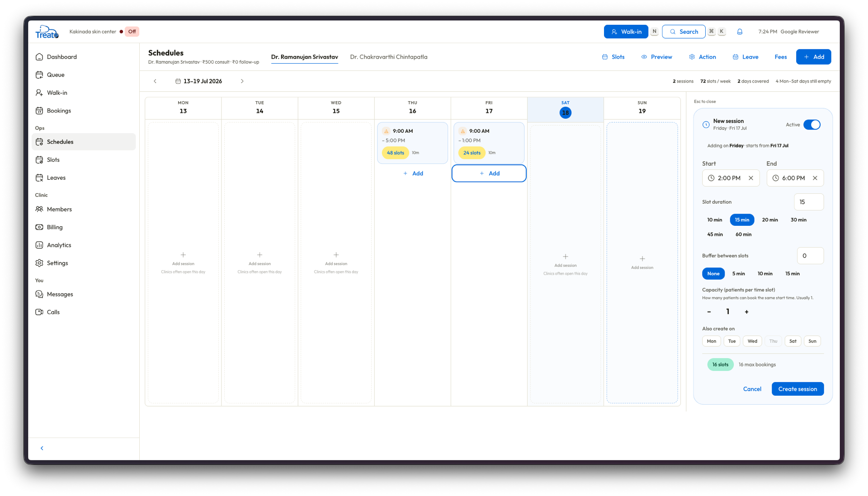Open Analytics in sidebar
The height and width of the screenshot is (496, 868).
pyautogui.click(x=84, y=245)
